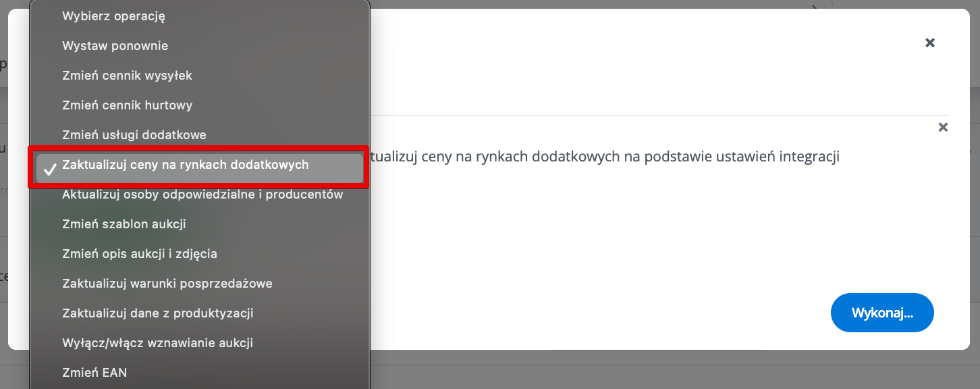Select 'Zaktualizuj ceny na rynkach dodatkowych' option

[x=185, y=165]
